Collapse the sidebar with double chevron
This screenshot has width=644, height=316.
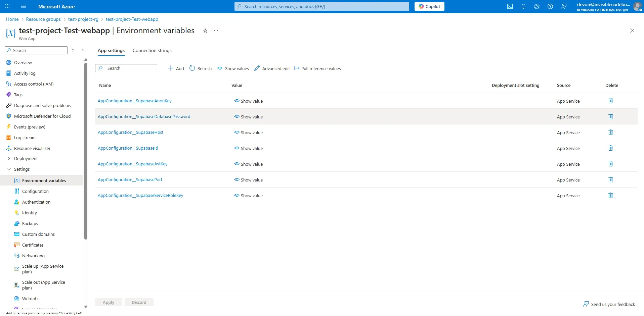83,50
